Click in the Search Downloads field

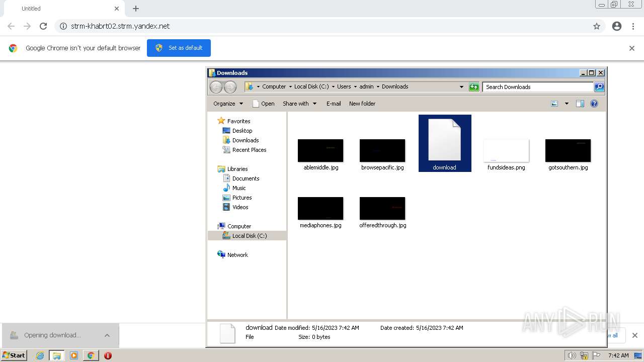(538, 87)
